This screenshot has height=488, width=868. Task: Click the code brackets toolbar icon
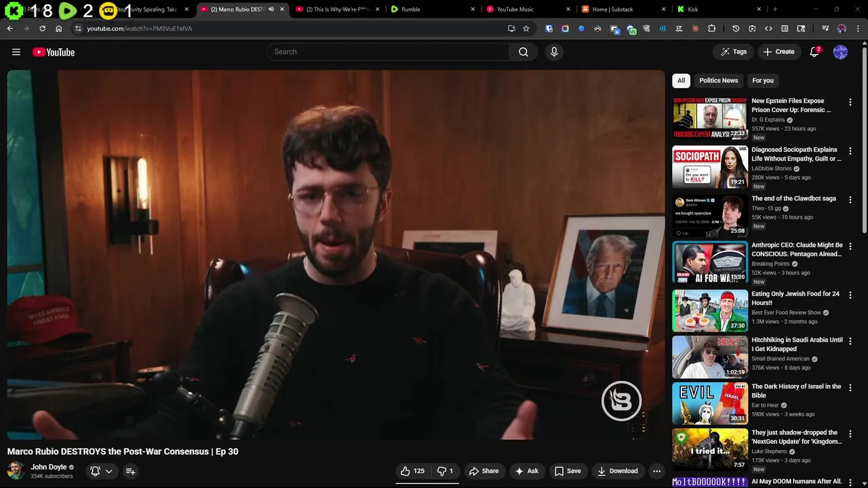point(768,28)
